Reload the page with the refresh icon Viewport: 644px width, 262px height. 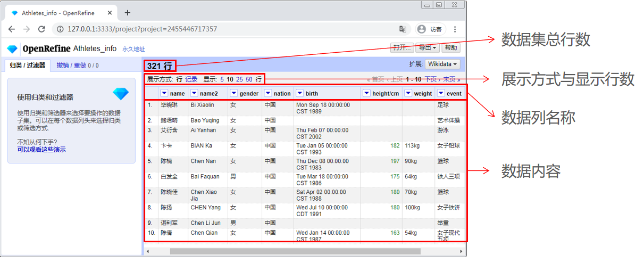[41, 29]
